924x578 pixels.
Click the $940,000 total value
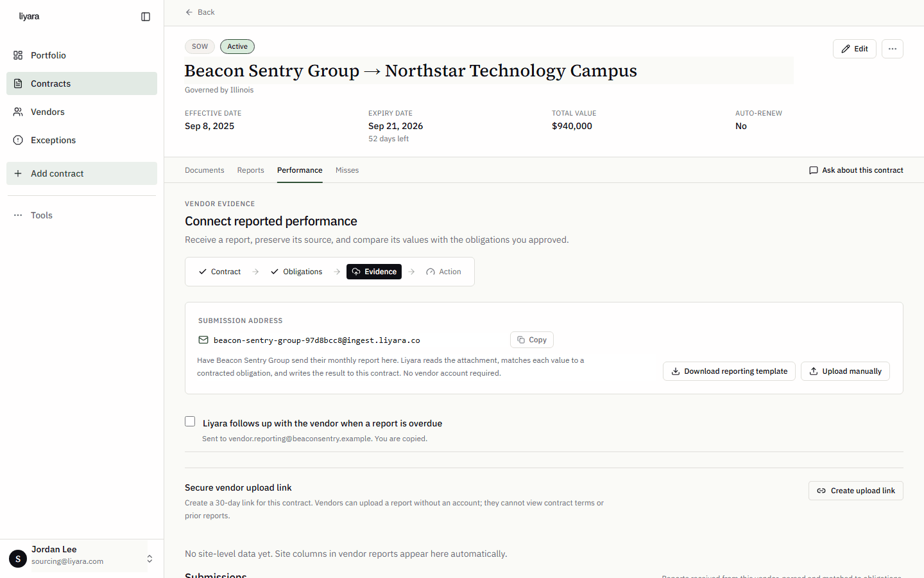(572, 126)
